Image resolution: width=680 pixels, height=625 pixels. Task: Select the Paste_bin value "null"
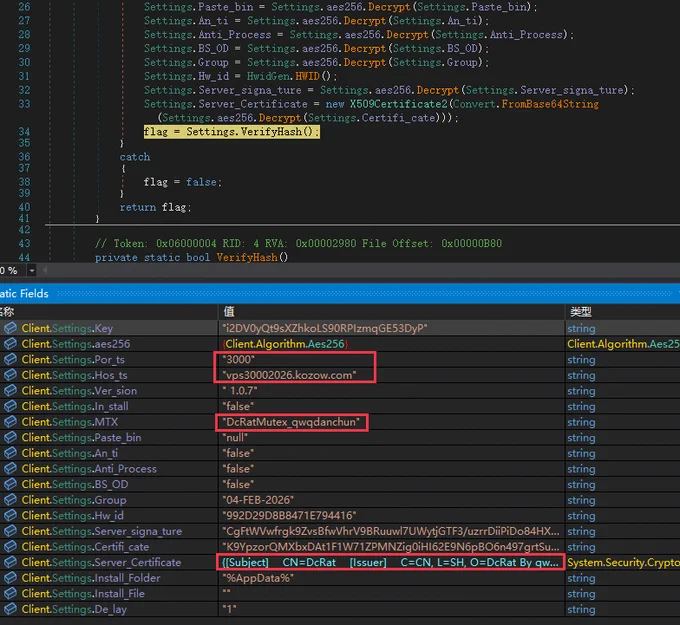click(x=235, y=438)
